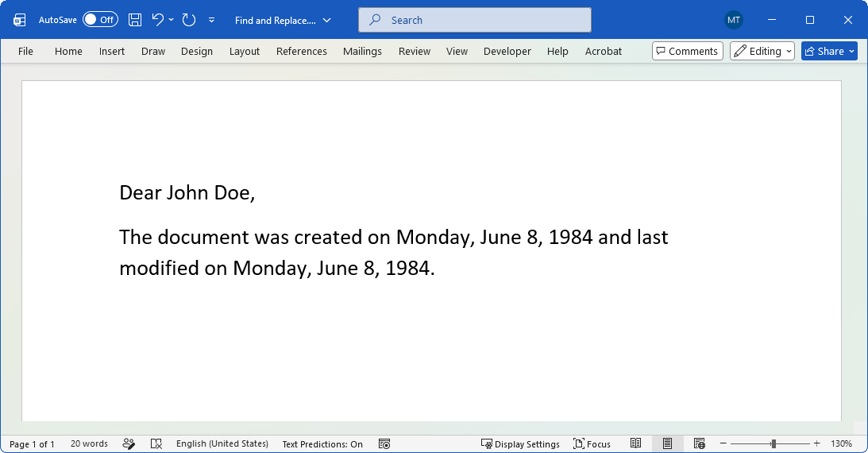Click the word 'modified' in the document

[x=159, y=268]
